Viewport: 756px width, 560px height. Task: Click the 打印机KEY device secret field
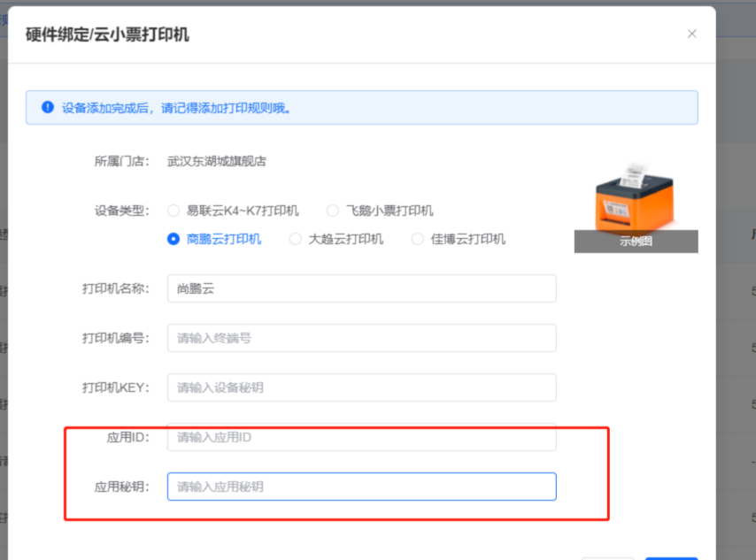point(361,387)
